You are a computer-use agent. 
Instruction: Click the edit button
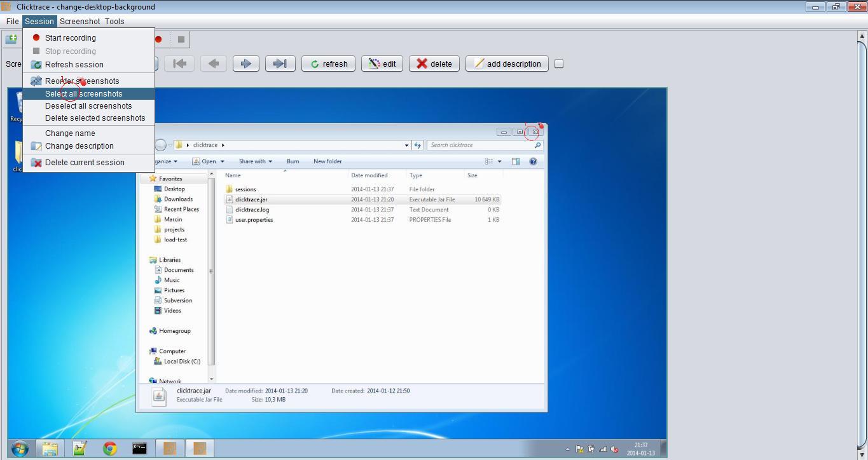pos(382,64)
